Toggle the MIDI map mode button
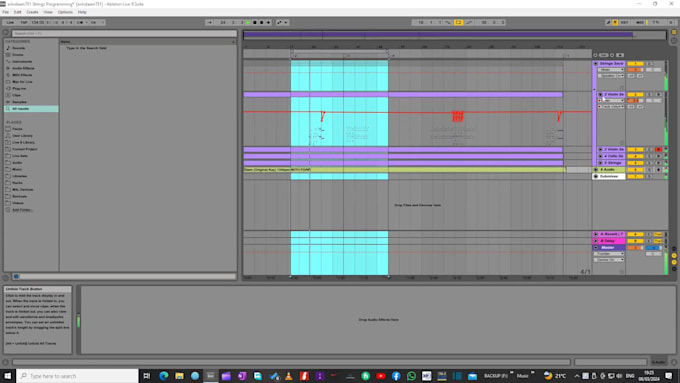 [640, 23]
